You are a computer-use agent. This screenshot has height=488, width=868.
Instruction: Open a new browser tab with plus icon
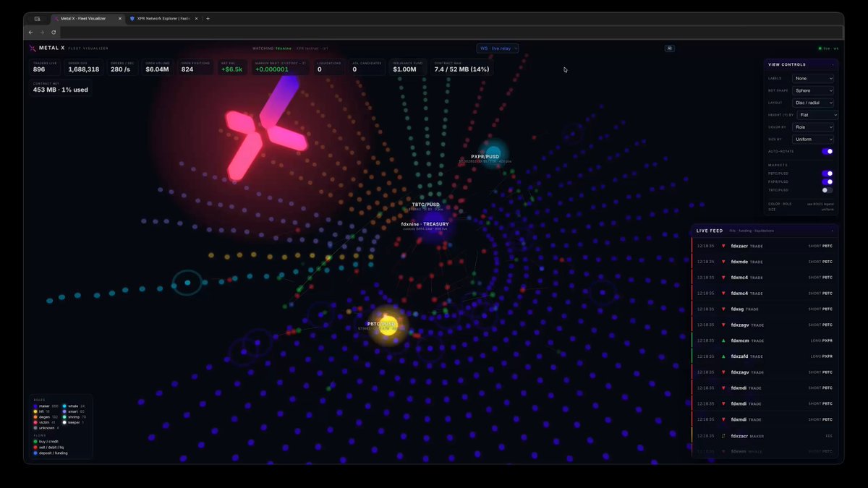208,18
